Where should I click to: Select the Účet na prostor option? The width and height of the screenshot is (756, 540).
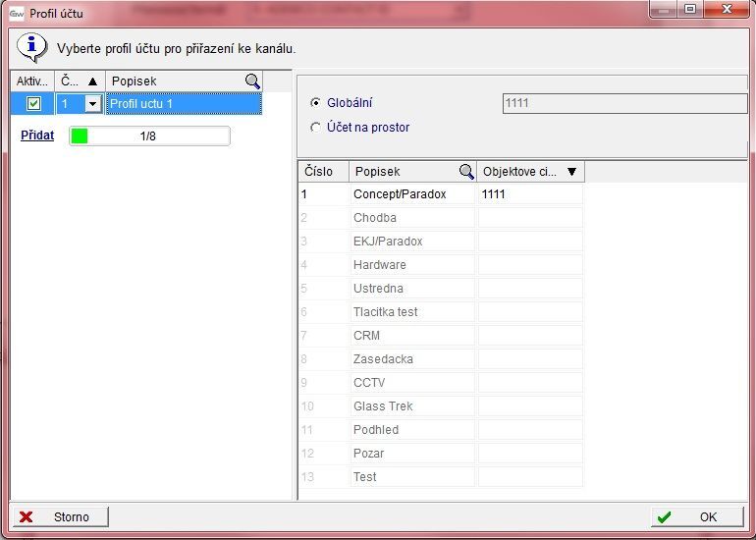315,128
